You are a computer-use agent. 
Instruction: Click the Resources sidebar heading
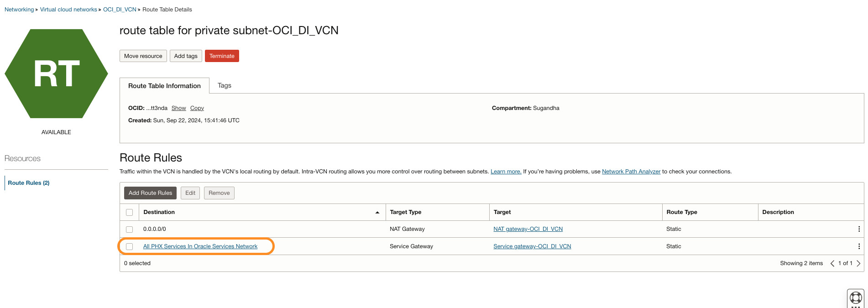tap(22, 158)
